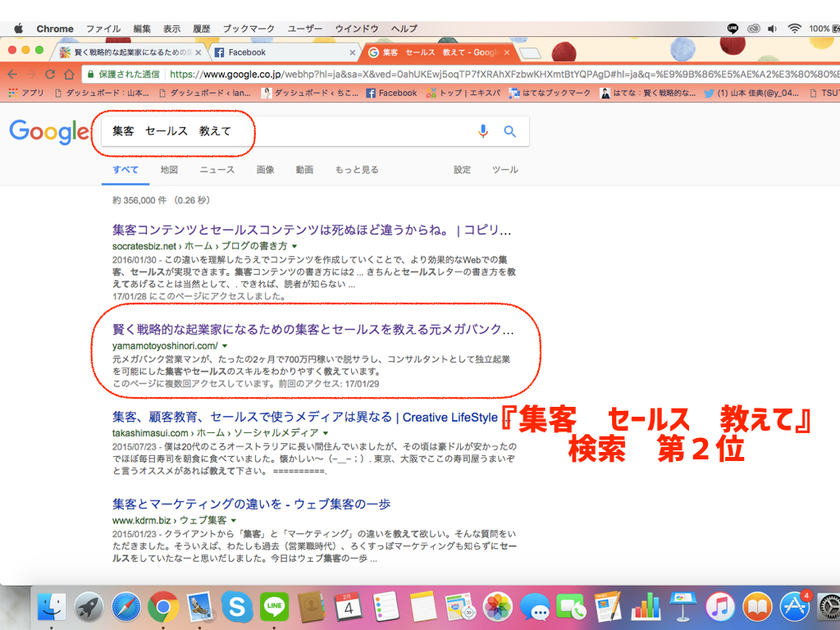840x630 pixels.
Task: Open FaceTime icon in Dock
Action: click(572, 608)
